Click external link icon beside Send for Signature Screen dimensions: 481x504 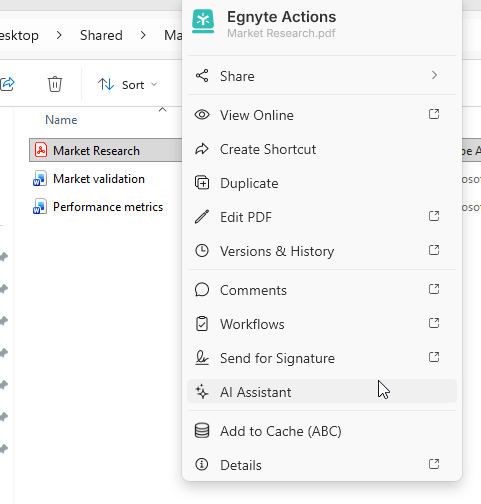coord(434,357)
